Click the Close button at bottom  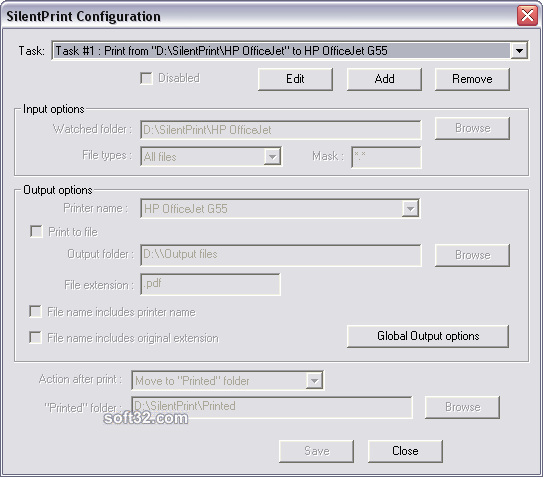[x=405, y=451]
